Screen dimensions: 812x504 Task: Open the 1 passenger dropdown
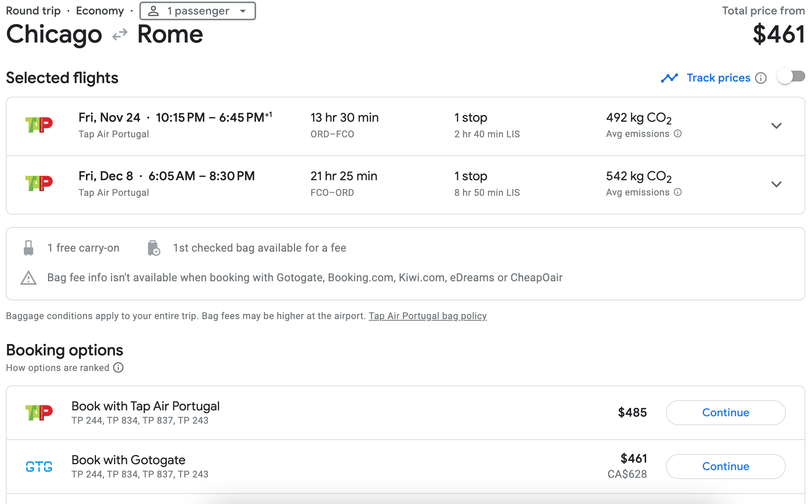pyautogui.click(x=198, y=11)
